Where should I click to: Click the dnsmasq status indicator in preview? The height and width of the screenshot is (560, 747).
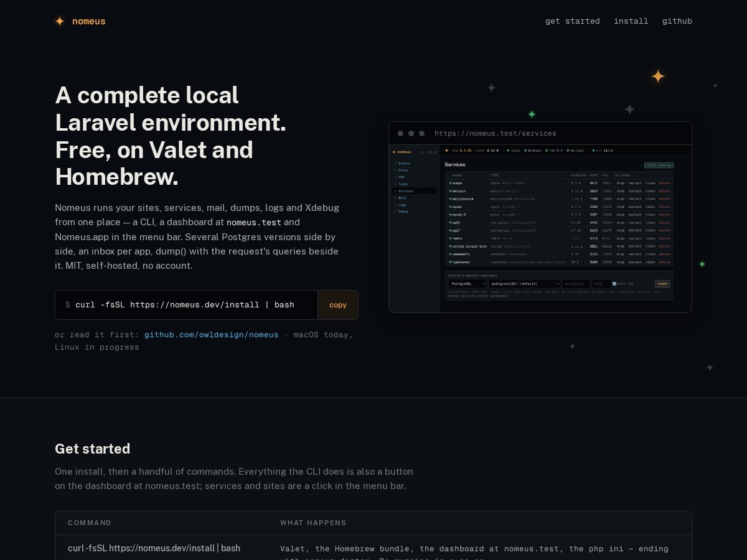tap(533, 151)
